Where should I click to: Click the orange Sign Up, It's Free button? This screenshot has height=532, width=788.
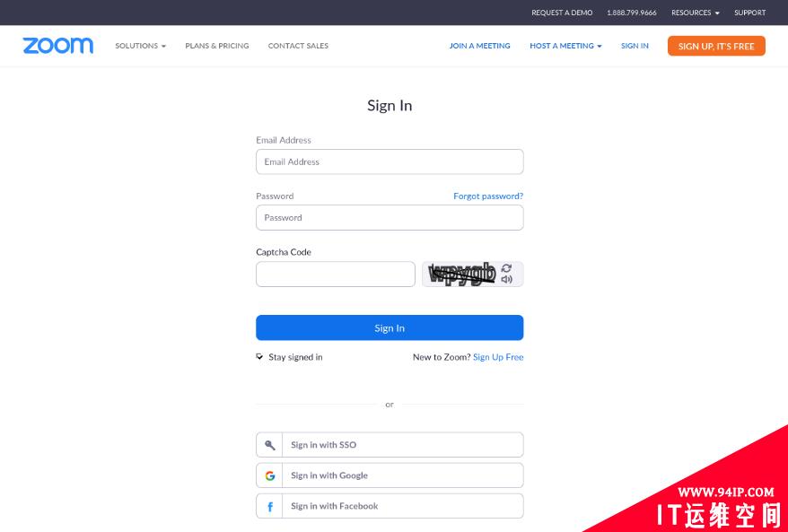pyautogui.click(x=716, y=46)
